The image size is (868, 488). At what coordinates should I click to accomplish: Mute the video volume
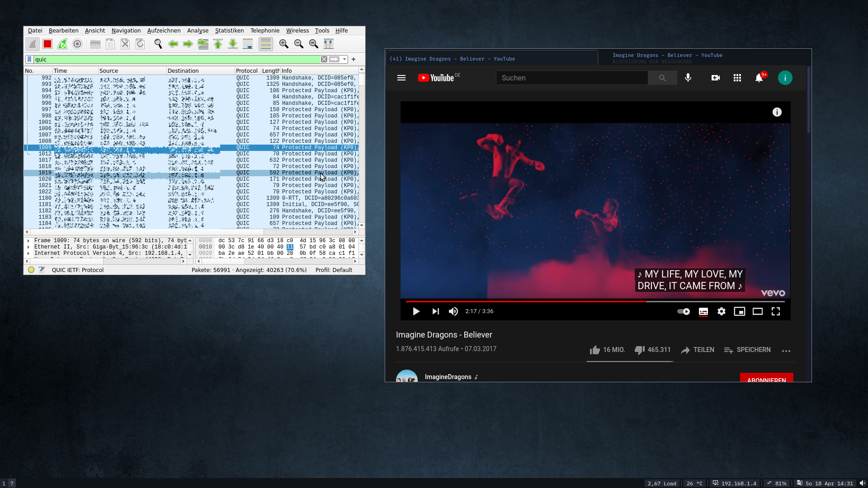453,311
